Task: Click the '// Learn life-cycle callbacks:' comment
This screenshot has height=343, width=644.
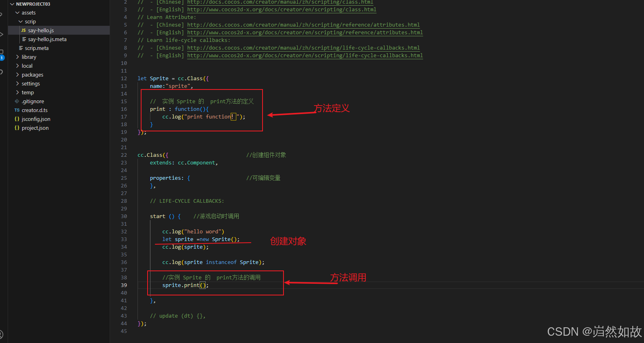Action: click(184, 40)
